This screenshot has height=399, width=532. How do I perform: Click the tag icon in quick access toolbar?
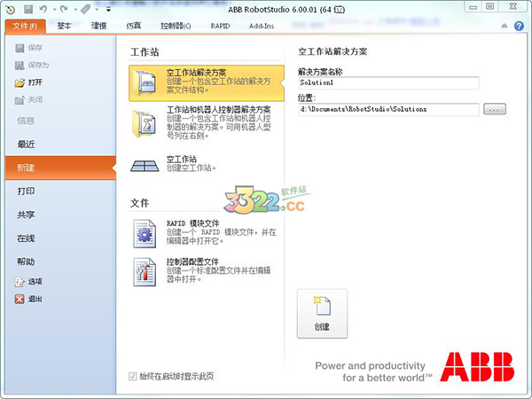click(x=85, y=9)
